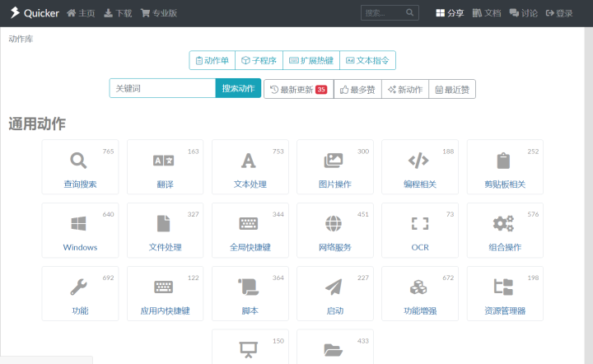This screenshot has width=593, height=364.
Task: Open the 翻译 translation icon
Action: (163, 161)
